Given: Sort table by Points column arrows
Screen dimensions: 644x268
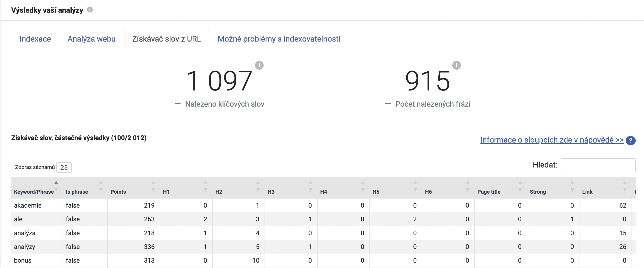Looking at the screenshot, I should [153, 186].
